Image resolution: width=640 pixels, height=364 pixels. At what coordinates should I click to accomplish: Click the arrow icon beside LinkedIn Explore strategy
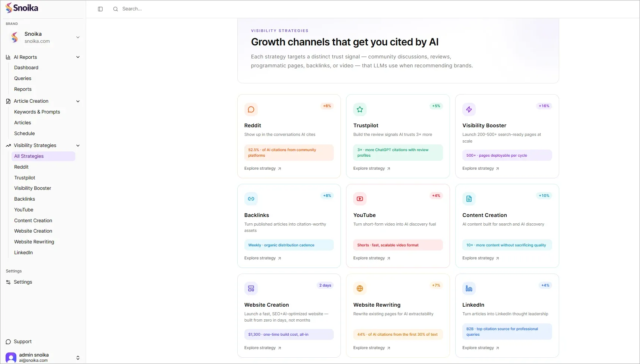coord(497,348)
